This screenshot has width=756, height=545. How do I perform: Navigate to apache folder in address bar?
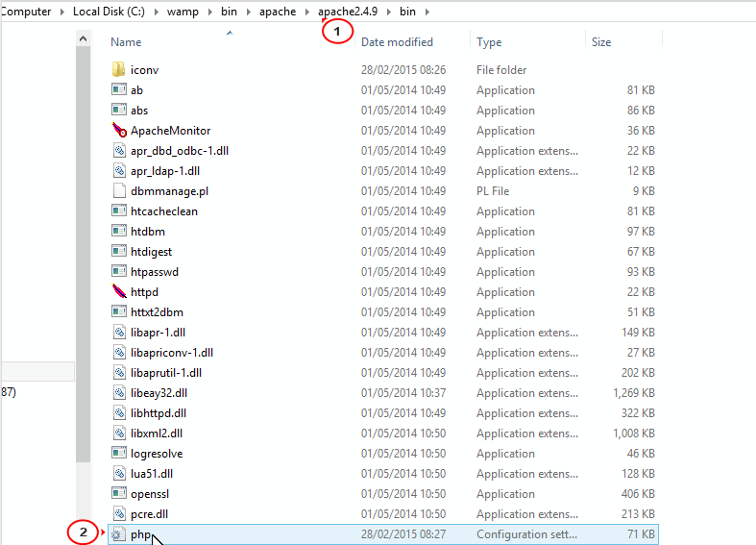click(278, 12)
